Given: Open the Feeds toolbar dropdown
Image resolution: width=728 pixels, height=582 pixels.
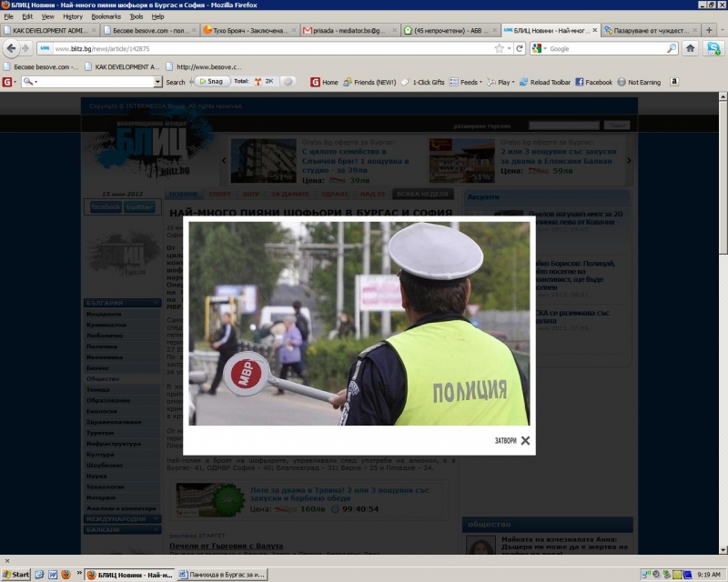Looking at the screenshot, I should [x=466, y=82].
